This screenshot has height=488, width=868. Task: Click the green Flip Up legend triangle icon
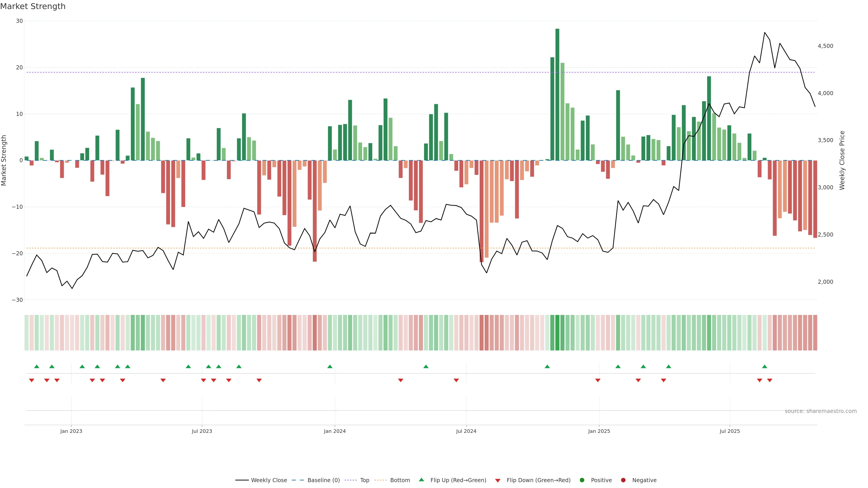421,480
